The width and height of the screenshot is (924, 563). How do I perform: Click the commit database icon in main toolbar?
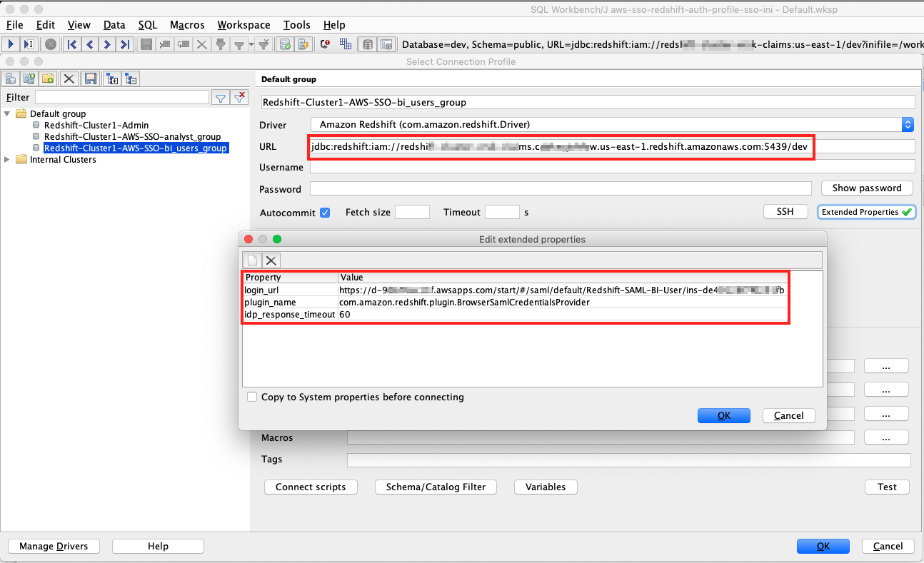pyautogui.click(x=286, y=44)
